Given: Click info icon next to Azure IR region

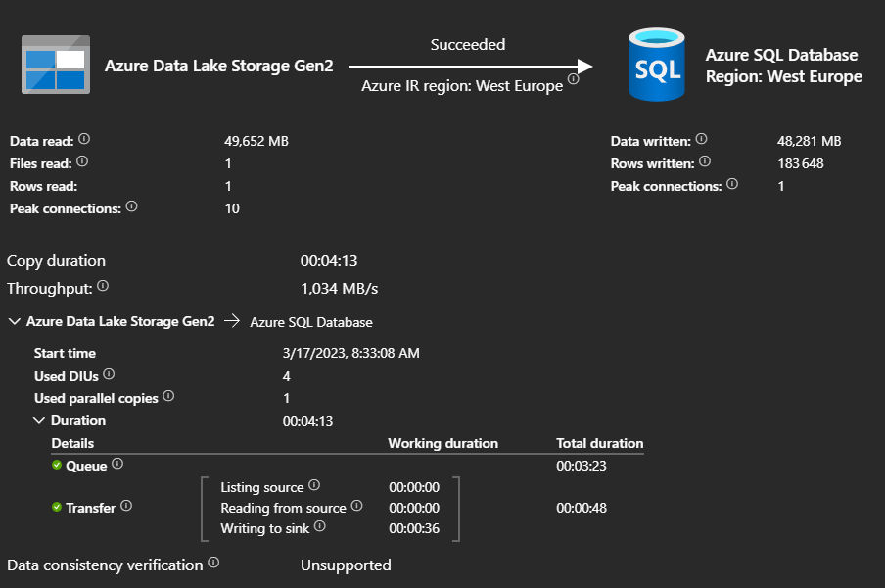Looking at the screenshot, I should (574, 79).
